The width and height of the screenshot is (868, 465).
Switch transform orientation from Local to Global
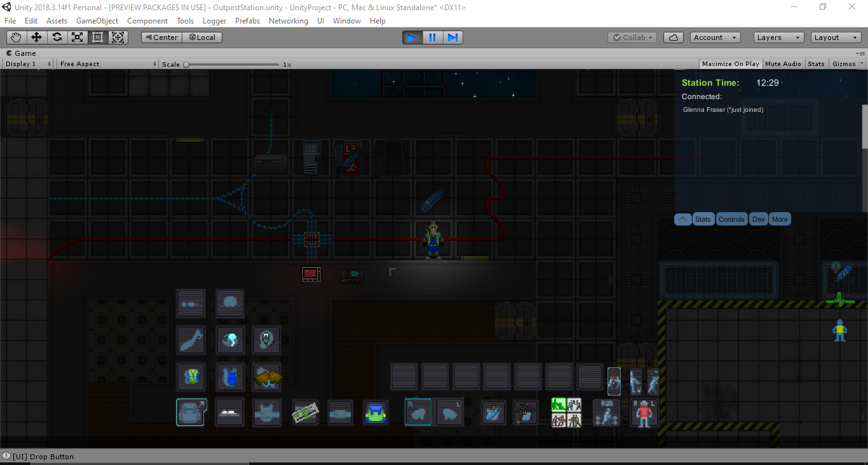(x=202, y=37)
